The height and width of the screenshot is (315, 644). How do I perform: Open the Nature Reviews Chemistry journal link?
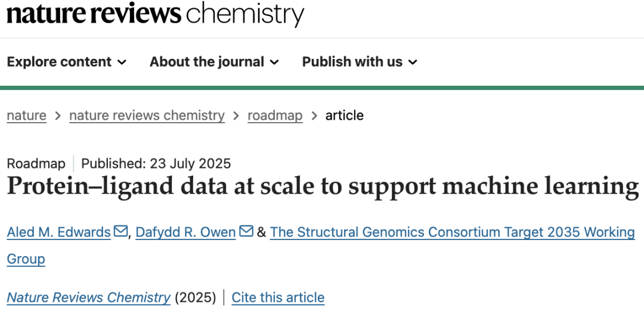89,297
